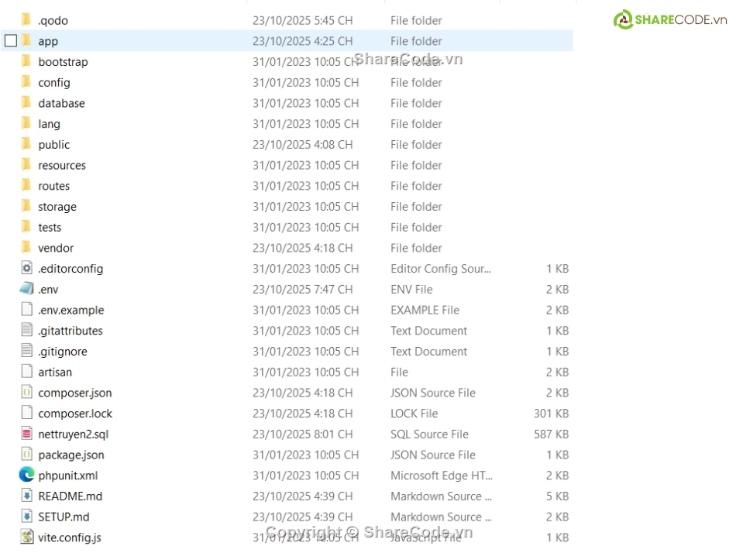Image resolution: width=736 pixels, height=560 pixels.
Task: Click the vendor folder icon
Action: click(x=26, y=248)
